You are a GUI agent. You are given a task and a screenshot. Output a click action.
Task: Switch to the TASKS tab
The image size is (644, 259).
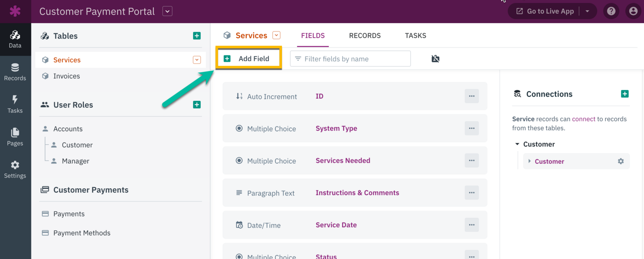(x=415, y=36)
